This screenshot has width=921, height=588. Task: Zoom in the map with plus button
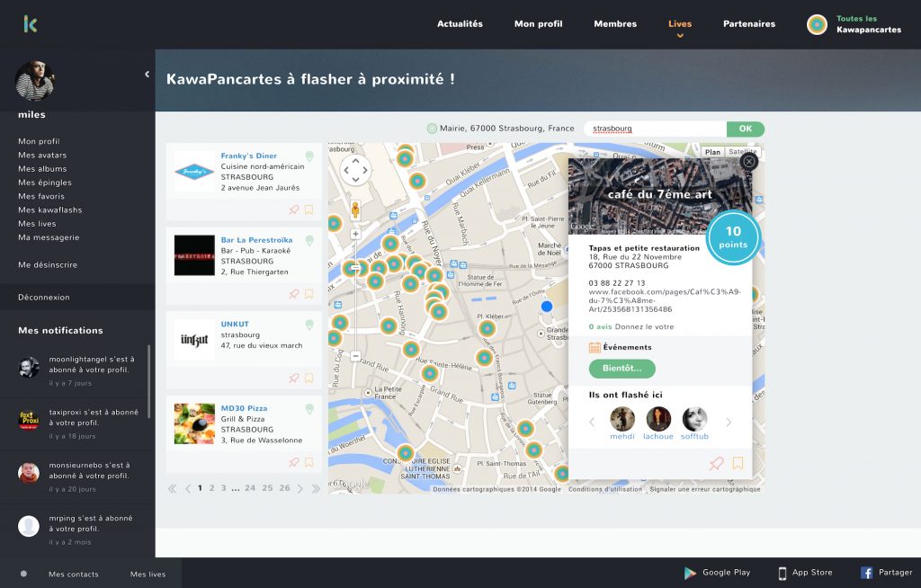(x=355, y=234)
